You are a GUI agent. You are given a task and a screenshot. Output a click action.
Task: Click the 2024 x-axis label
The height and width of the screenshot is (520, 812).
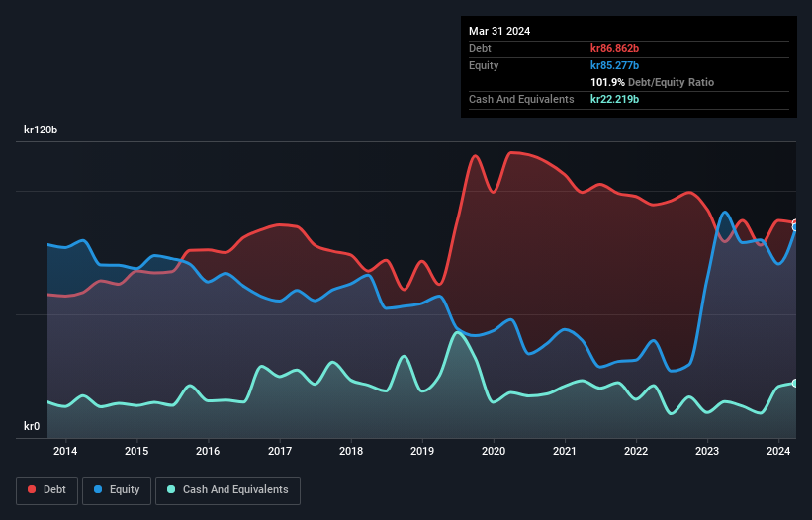pos(778,451)
